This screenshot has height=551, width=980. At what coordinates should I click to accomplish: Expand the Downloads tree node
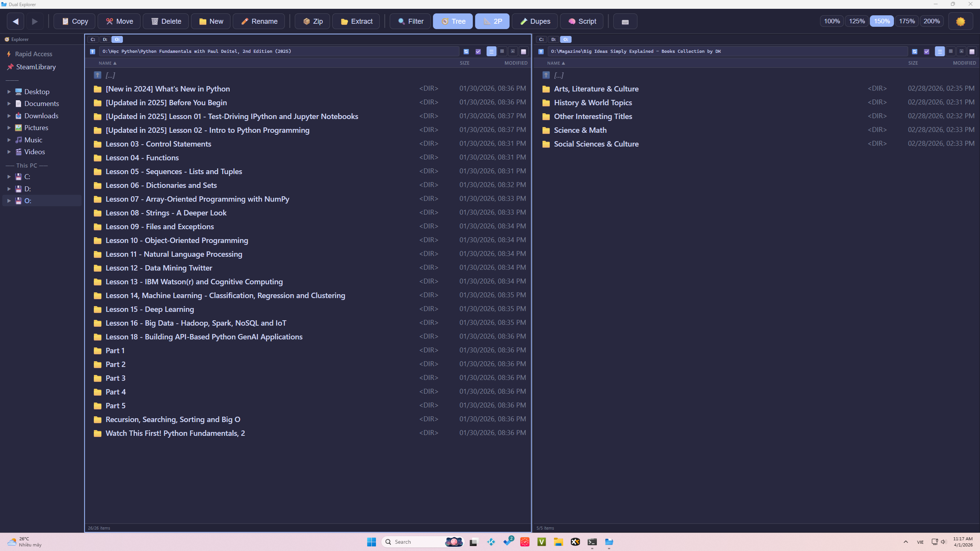point(9,116)
